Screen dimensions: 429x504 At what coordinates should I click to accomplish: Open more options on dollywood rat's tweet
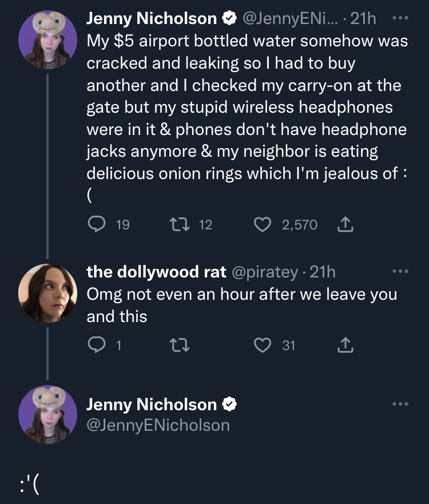pos(400,271)
